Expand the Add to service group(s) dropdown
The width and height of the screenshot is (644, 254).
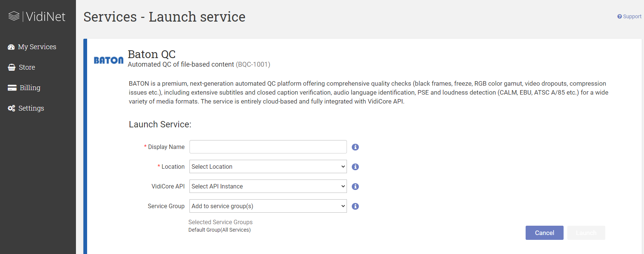[268, 206]
